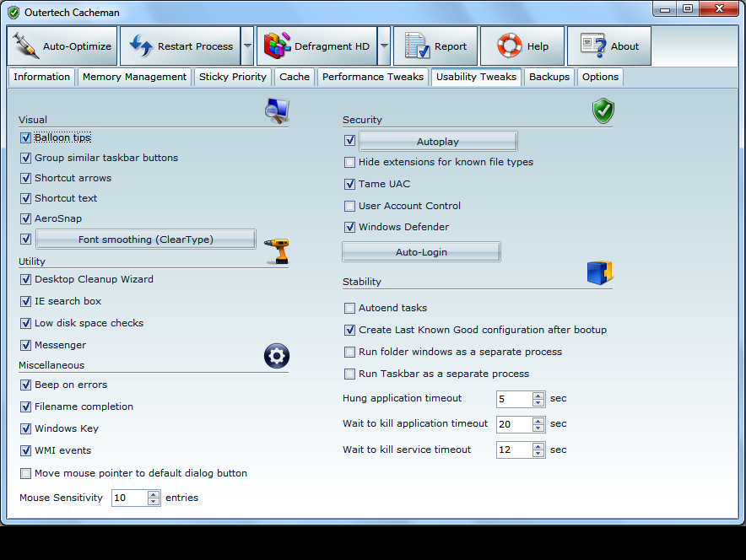Screen dimensions: 746x560
Task: Click the Auto-Login button
Action: (421, 252)
